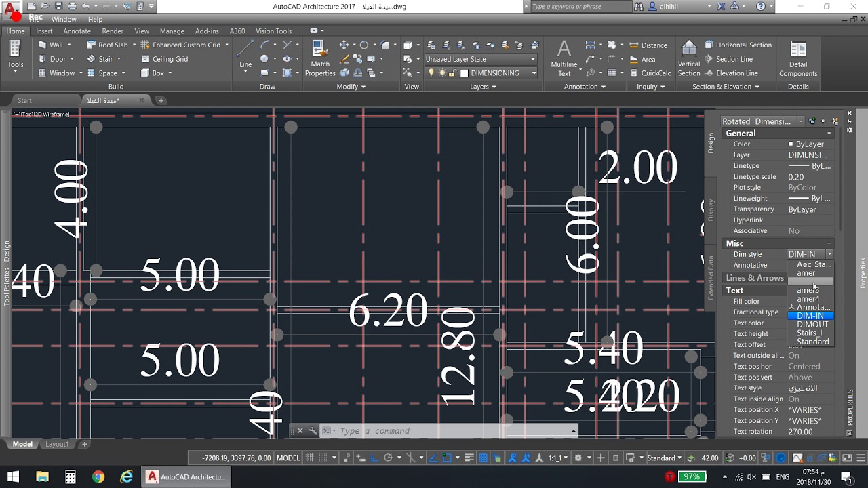Select Stairs_I in dim style list
The height and width of the screenshot is (488, 868).
click(x=810, y=333)
